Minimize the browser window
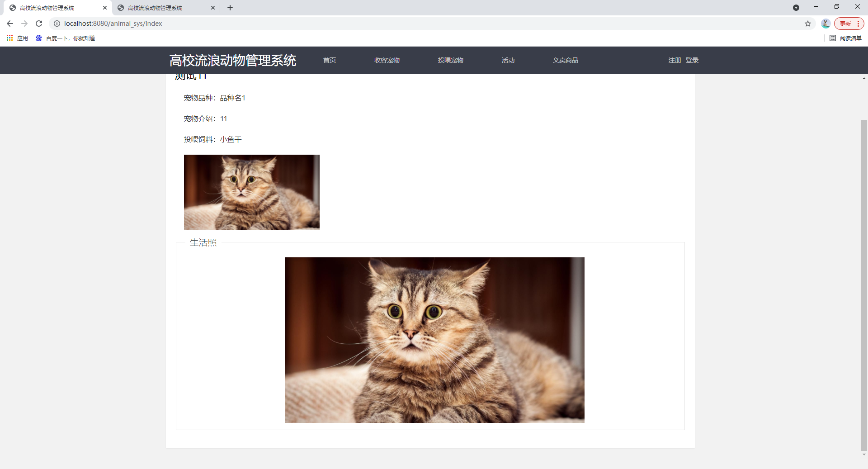 tap(816, 7)
